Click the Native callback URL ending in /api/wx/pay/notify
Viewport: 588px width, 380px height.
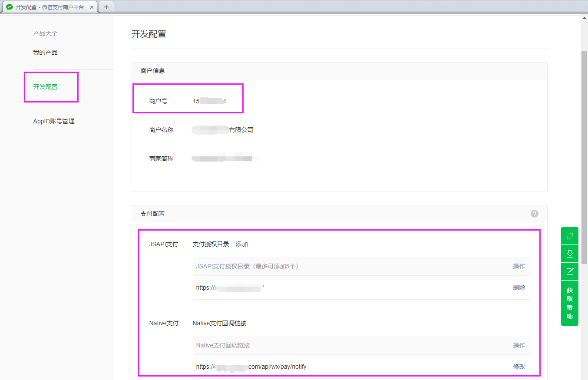pos(251,367)
